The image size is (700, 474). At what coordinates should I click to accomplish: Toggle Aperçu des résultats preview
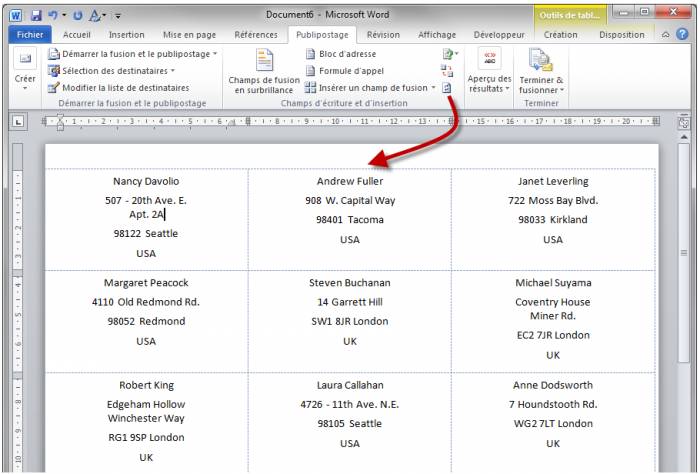pos(490,71)
